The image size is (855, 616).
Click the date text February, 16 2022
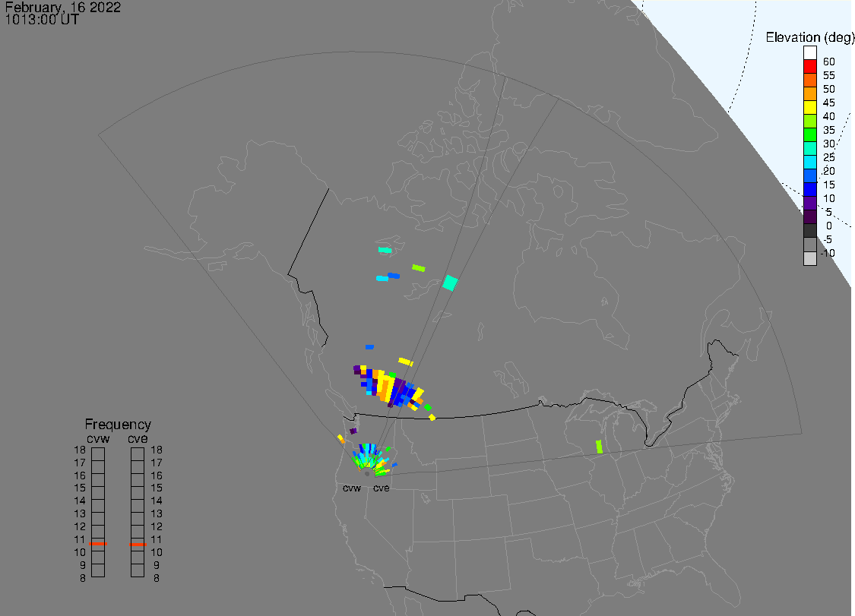click(63, 7)
